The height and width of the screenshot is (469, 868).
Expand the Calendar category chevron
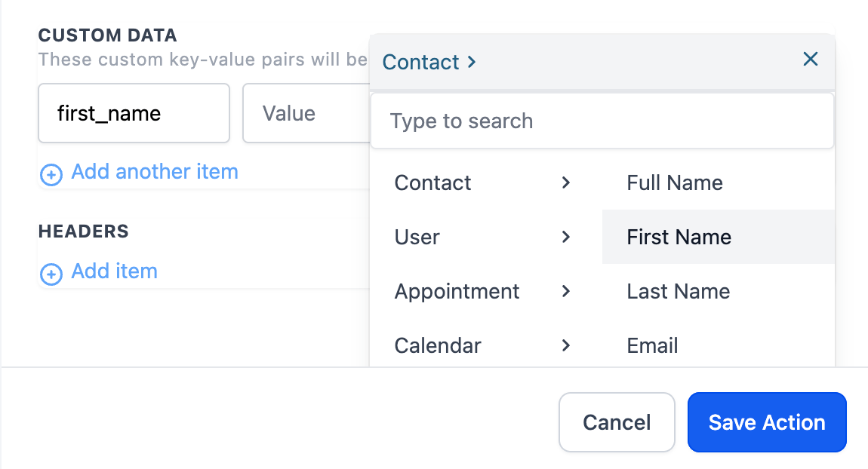(566, 345)
